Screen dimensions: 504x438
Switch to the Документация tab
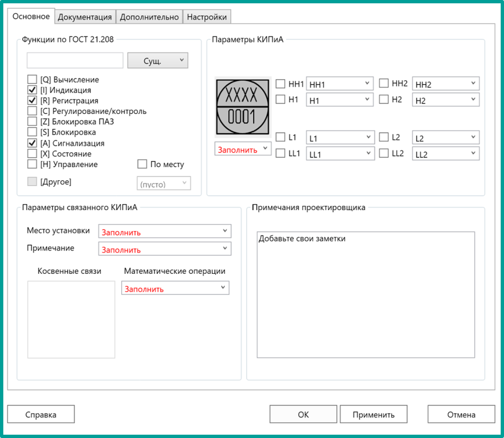pos(85,17)
